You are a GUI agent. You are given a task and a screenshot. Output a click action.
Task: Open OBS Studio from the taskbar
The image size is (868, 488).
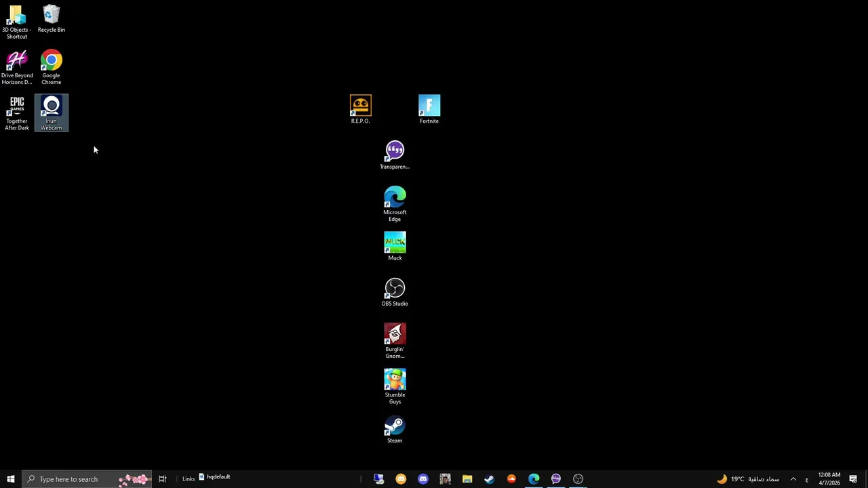tap(578, 479)
